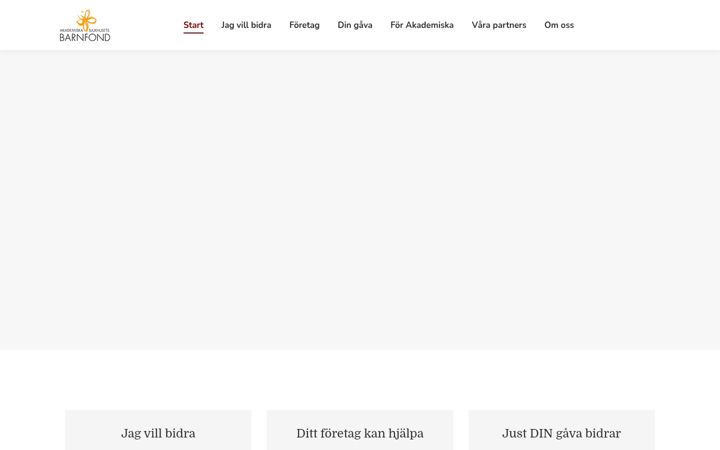Select Våra partners in navigation
Viewport: 720px width, 450px height.
coord(499,25)
